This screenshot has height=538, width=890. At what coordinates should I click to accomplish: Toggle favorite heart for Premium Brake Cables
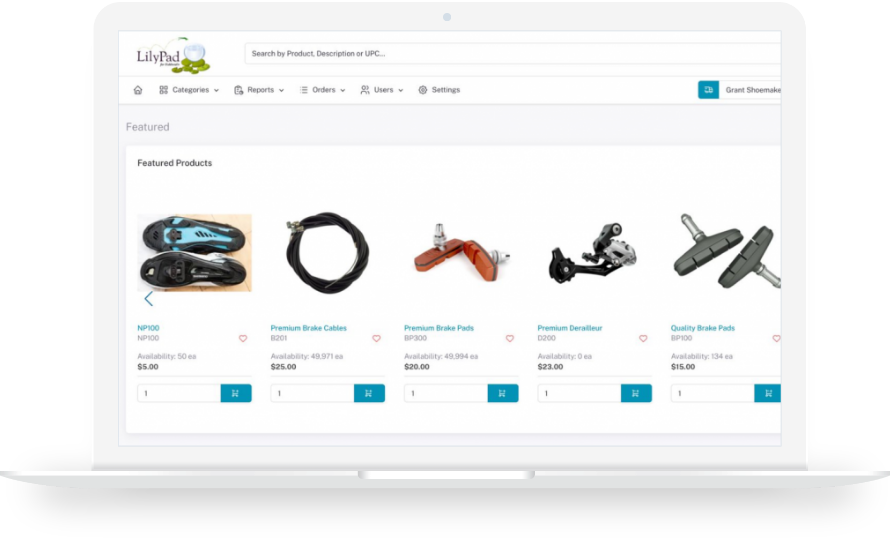[x=376, y=338]
